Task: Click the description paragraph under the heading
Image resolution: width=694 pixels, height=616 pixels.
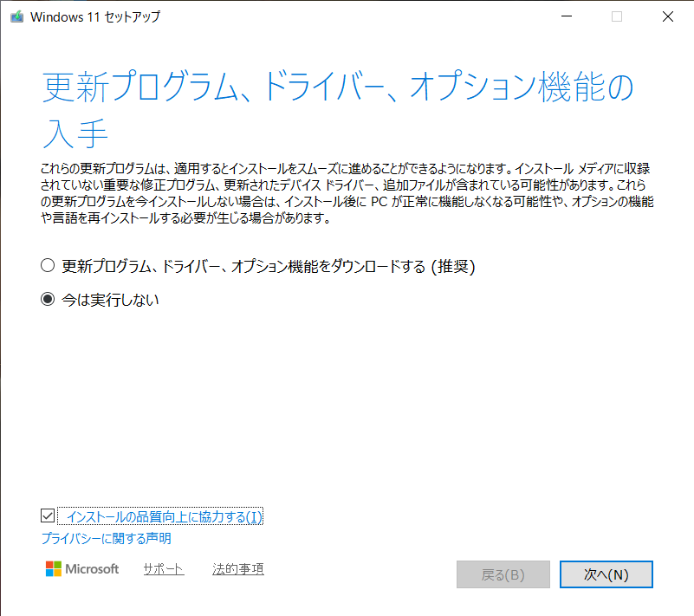Action: (347, 191)
